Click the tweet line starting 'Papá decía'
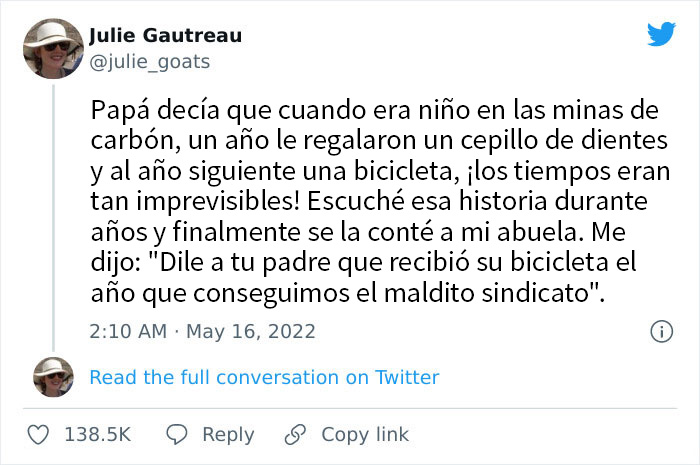700x465 pixels. click(366, 110)
